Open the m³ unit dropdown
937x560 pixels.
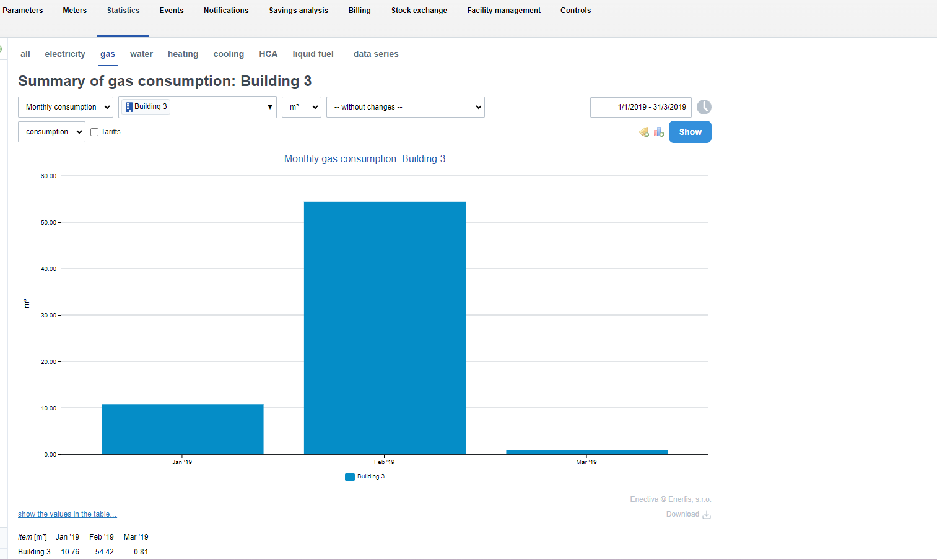pos(302,107)
